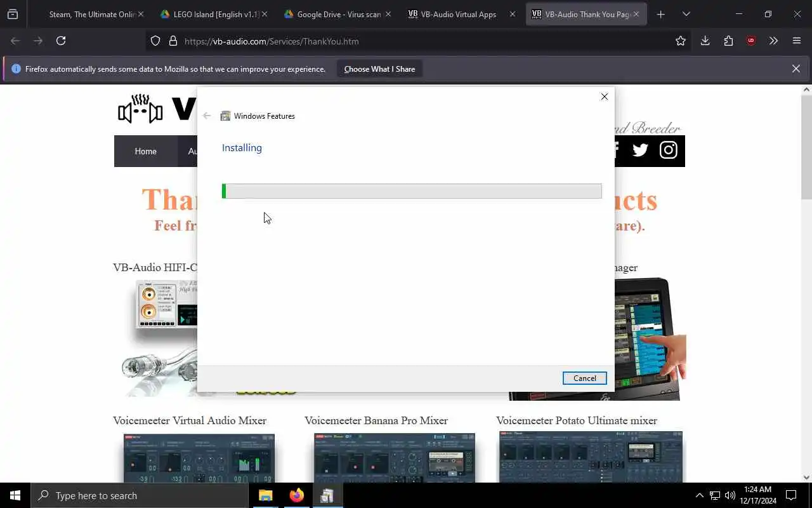The image size is (812, 508).
Task: Switch to VB-Audio Virtual Apps tab
Action: 461,14
